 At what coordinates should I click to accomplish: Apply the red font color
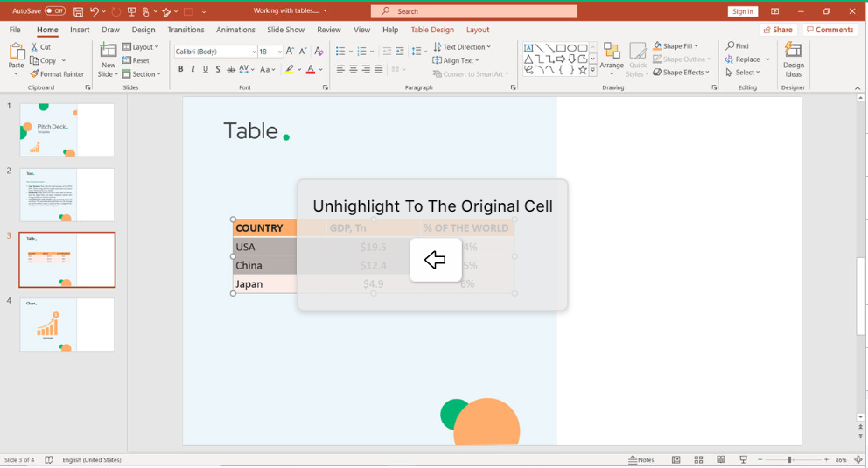click(311, 69)
